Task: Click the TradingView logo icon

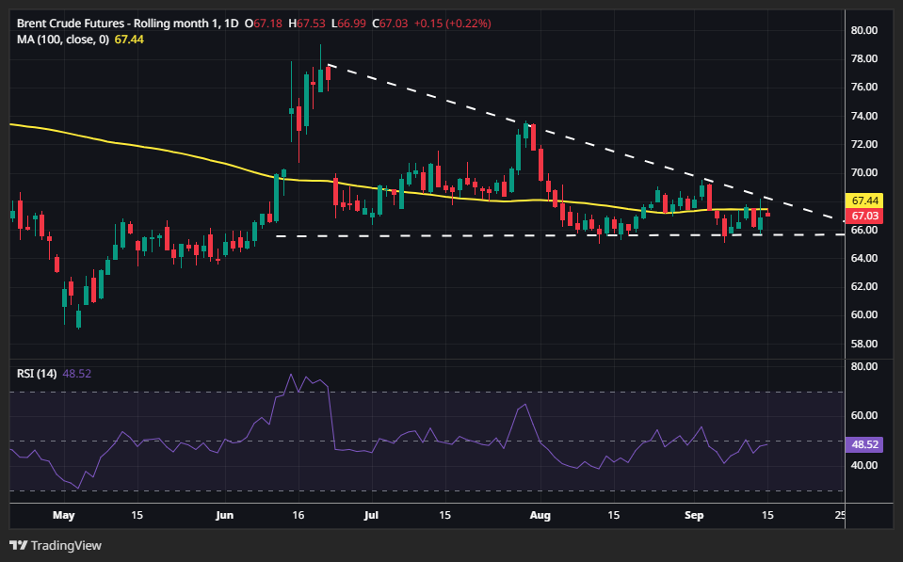Action: pyautogui.click(x=18, y=545)
